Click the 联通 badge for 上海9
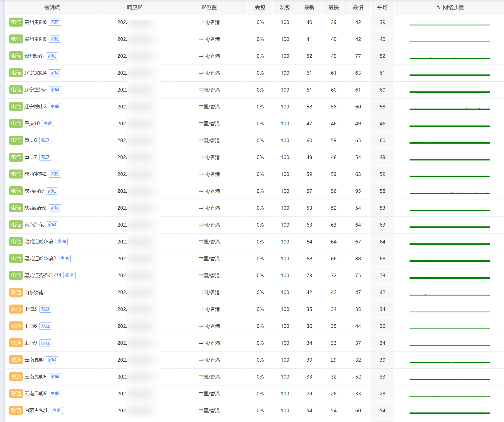This screenshot has width=504, height=422. tap(16, 343)
